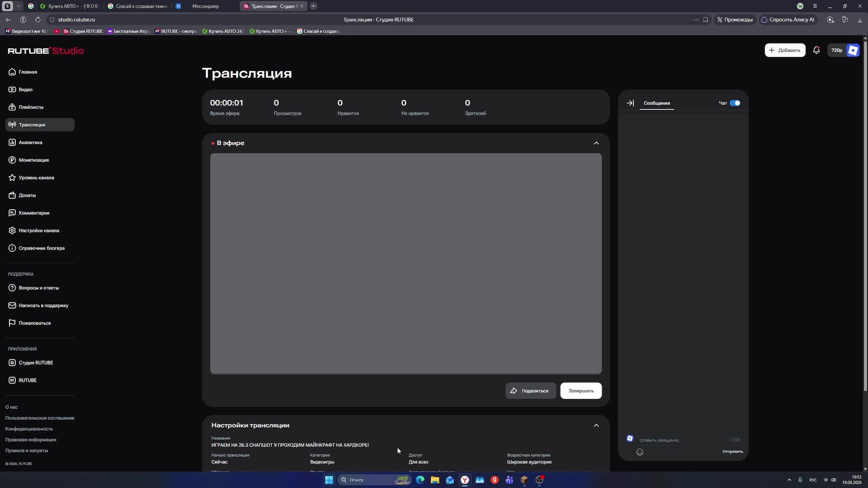Click the Поделиться button
868x488 pixels.
(530, 391)
